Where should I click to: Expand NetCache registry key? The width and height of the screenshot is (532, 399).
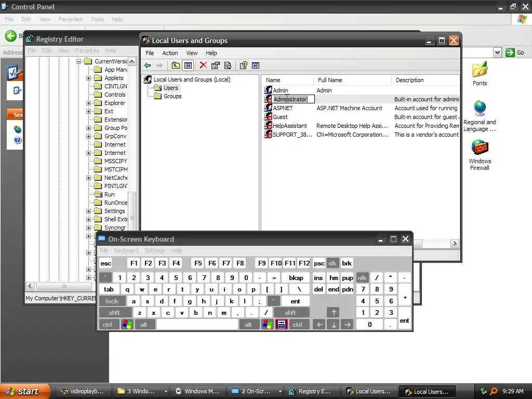pyautogui.click(x=88, y=178)
